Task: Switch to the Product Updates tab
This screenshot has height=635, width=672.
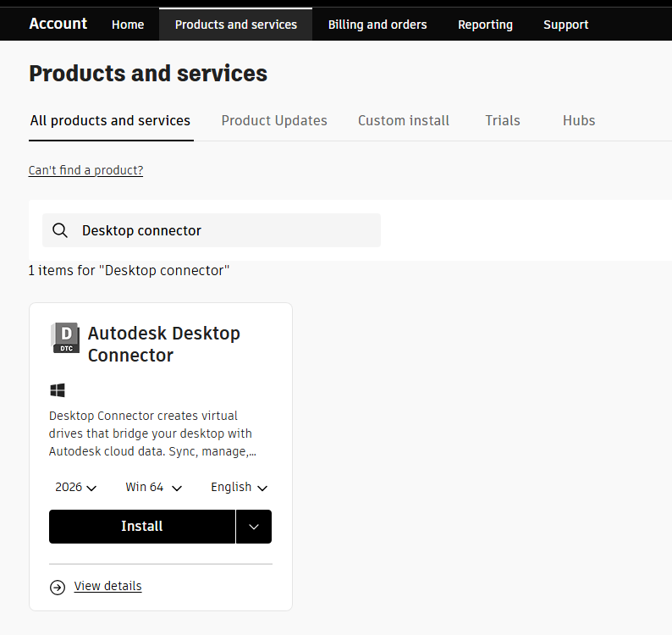Action: click(274, 120)
